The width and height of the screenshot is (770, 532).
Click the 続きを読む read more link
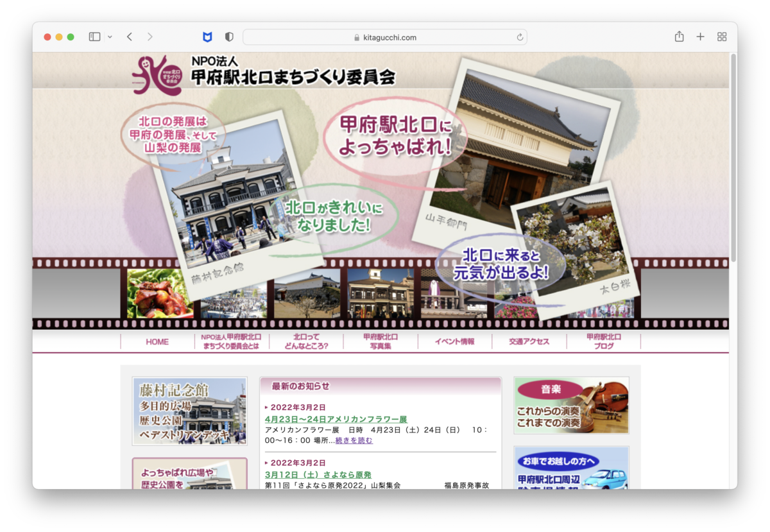tap(354, 441)
